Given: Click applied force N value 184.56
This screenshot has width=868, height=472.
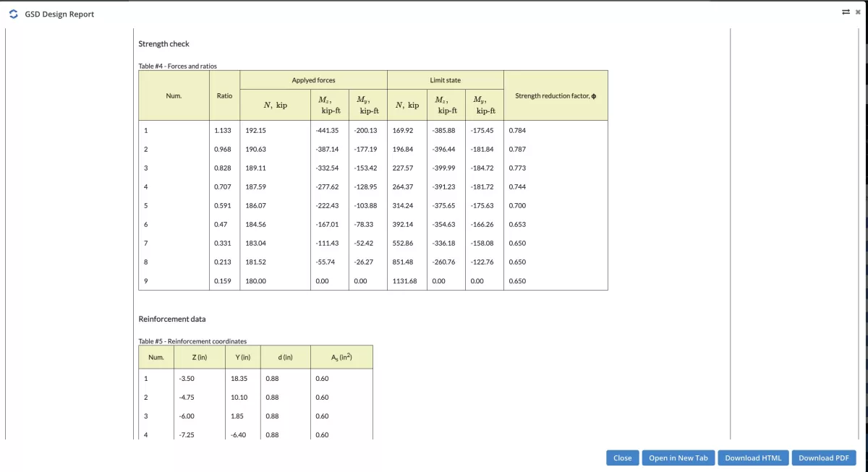Looking at the screenshot, I should (255, 224).
